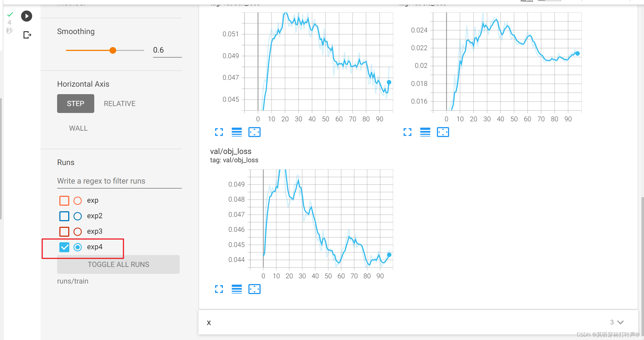
Task: Toggle y-axis log scale on cls_loss chart
Action: tap(425, 132)
